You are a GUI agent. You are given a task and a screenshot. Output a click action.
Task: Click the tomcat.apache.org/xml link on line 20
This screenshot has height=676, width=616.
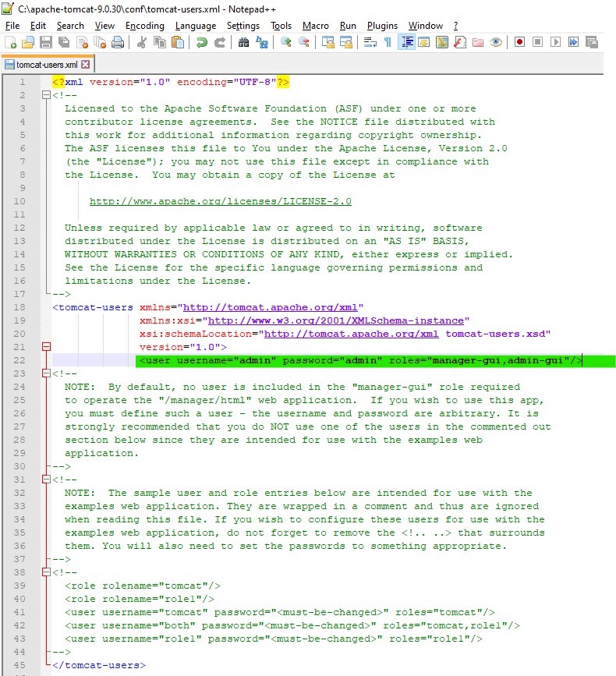coord(352,334)
